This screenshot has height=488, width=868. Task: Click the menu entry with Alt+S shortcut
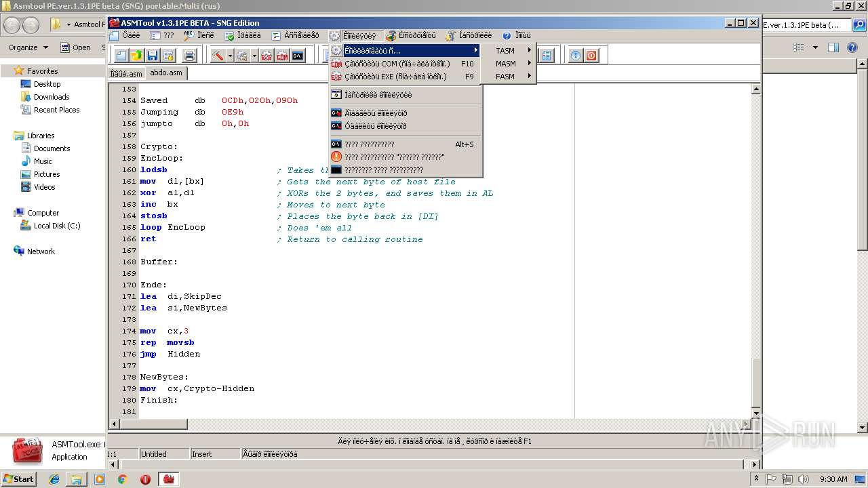[406, 144]
